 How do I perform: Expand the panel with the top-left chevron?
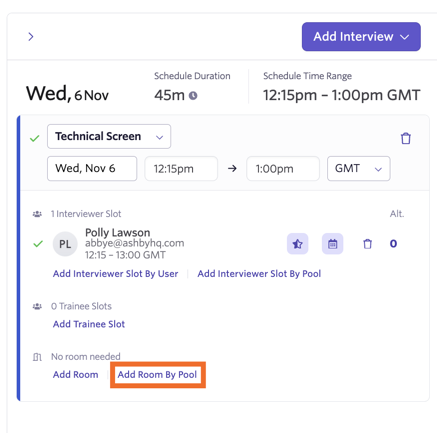point(31,37)
